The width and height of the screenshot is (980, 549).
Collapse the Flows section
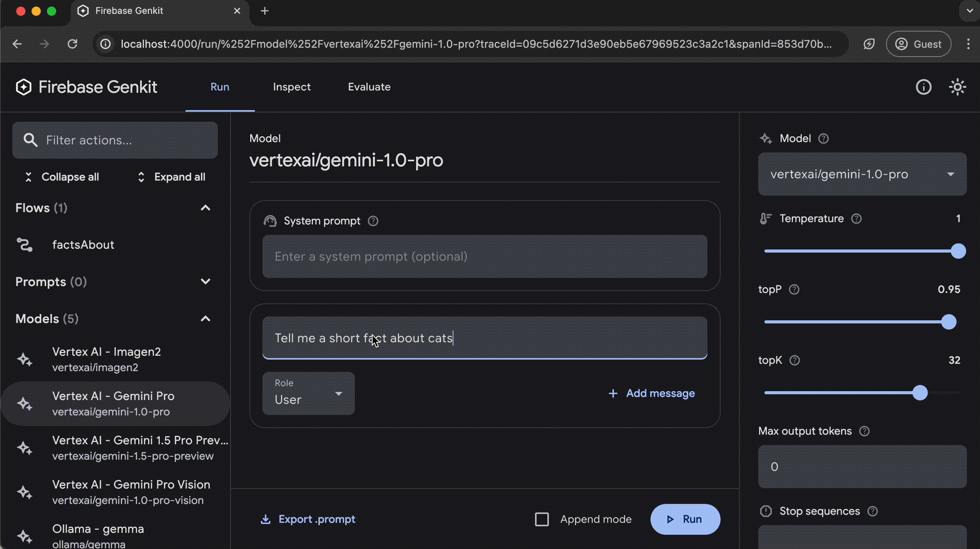206,208
